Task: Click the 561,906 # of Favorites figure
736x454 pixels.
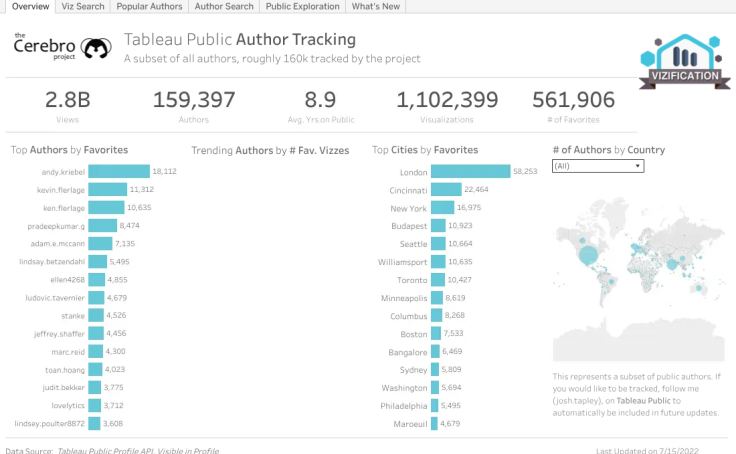Action: (573, 100)
